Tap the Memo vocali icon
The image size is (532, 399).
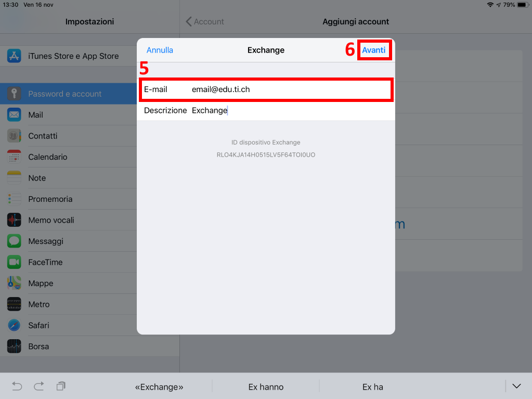tap(14, 220)
